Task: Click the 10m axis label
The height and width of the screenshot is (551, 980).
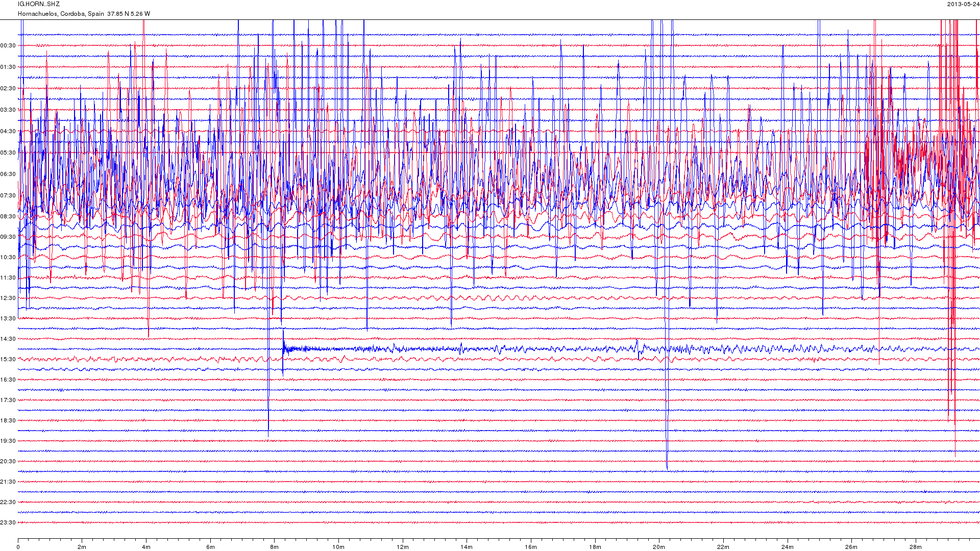Action: 338,547
